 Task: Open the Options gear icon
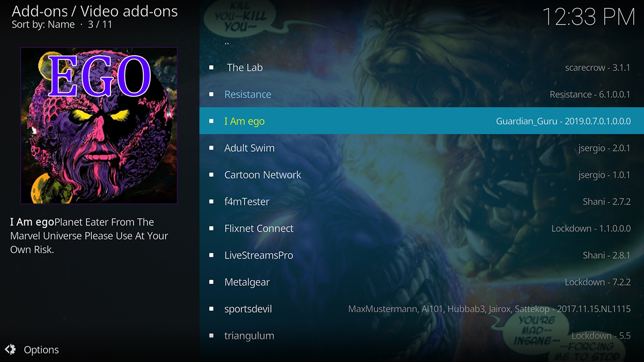click(x=10, y=350)
